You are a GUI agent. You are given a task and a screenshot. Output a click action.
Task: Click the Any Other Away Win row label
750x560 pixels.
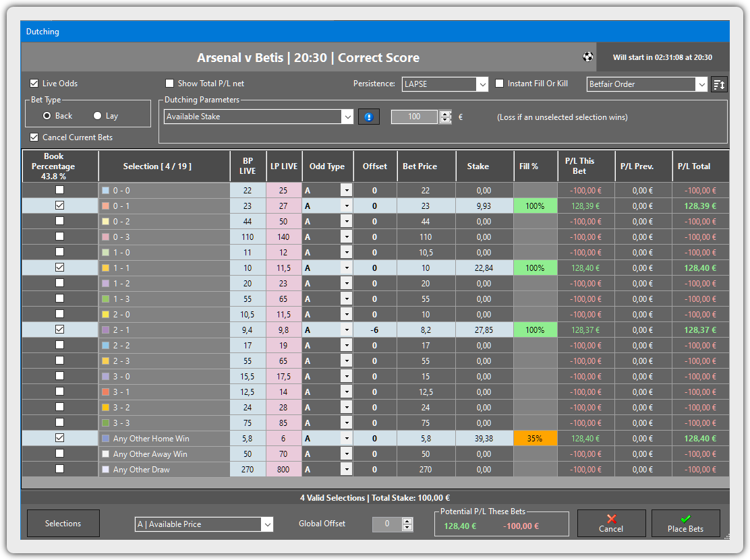tap(150, 454)
